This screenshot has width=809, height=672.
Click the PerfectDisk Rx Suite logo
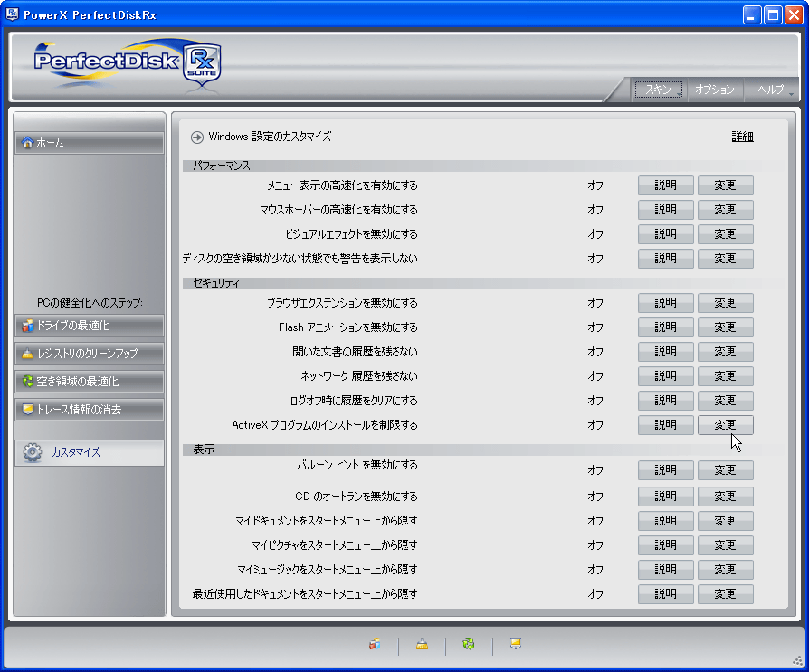[x=128, y=64]
